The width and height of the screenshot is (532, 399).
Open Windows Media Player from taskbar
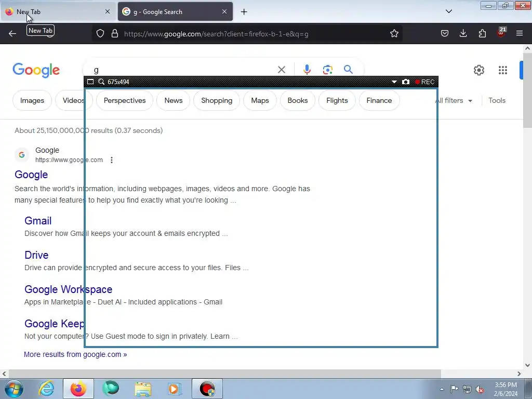coord(175,389)
